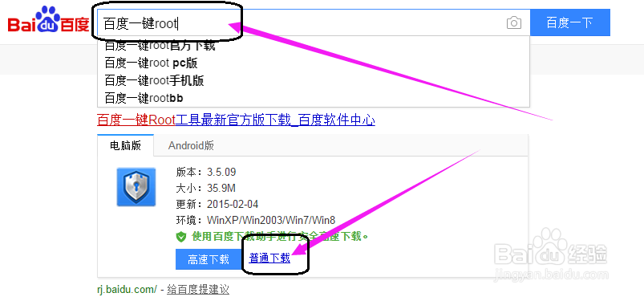Switch to the 电脑版 tab

click(x=126, y=145)
